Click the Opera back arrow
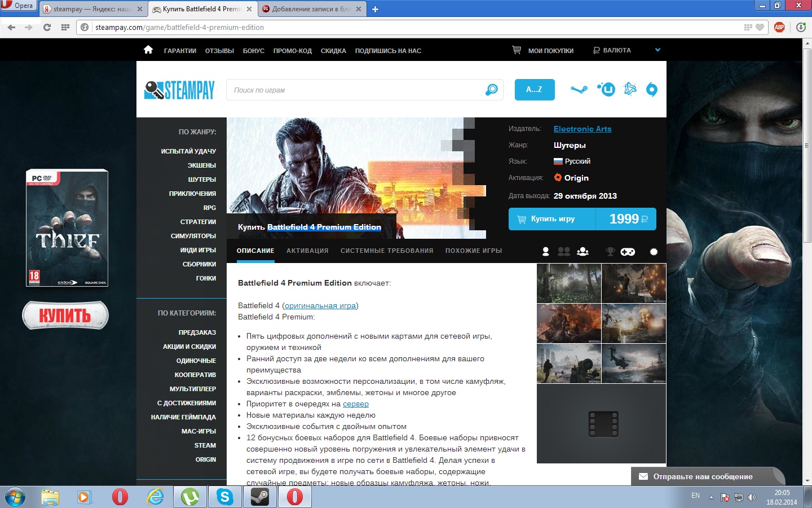Screen dimensions: 812x508 tap(11, 27)
